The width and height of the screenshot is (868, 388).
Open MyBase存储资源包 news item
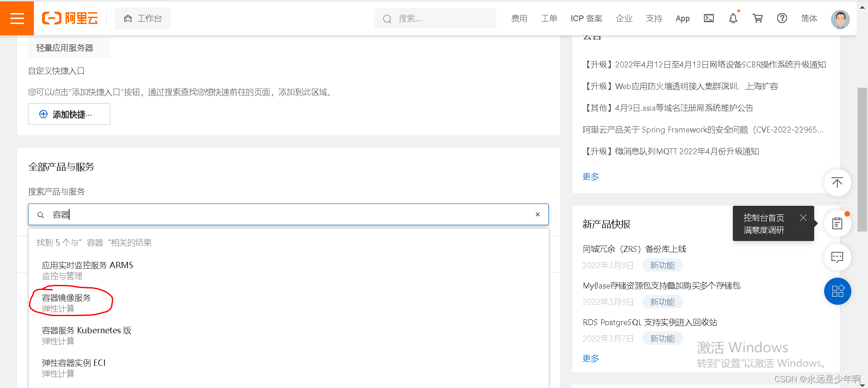(661, 286)
